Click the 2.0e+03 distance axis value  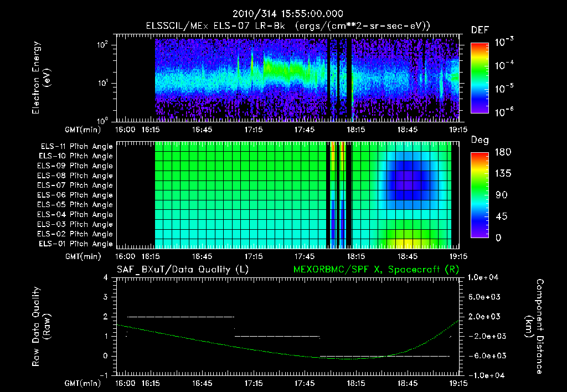tap(483, 316)
